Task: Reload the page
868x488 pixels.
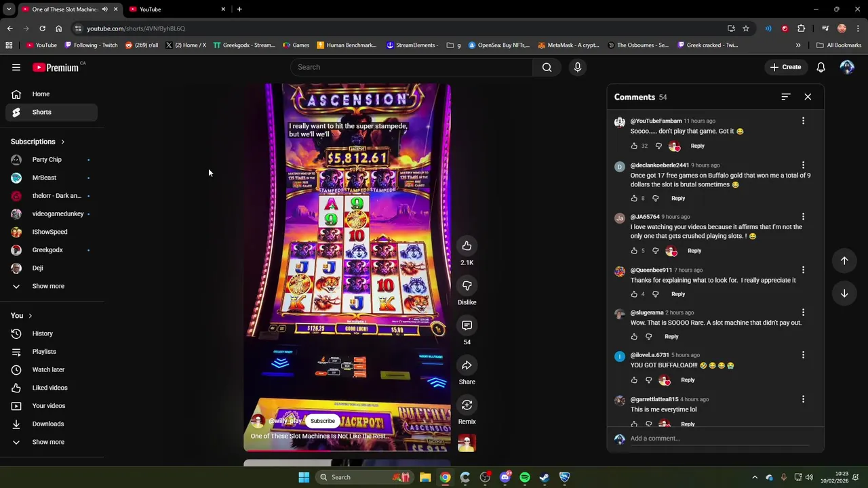Action: [x=42, y=28]
